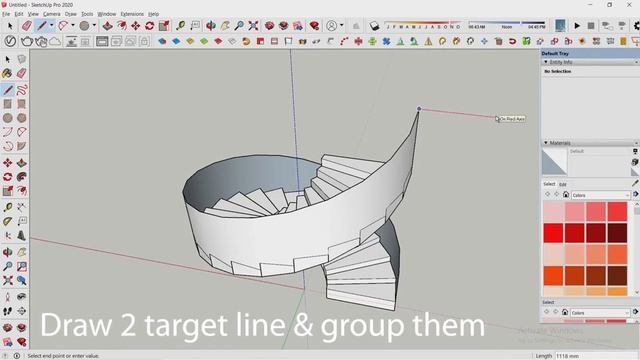The height and width of the screenshot is (360, 640).
Task: Open the upper Colors materials dropdown
Action: click(x=600, y=195)
